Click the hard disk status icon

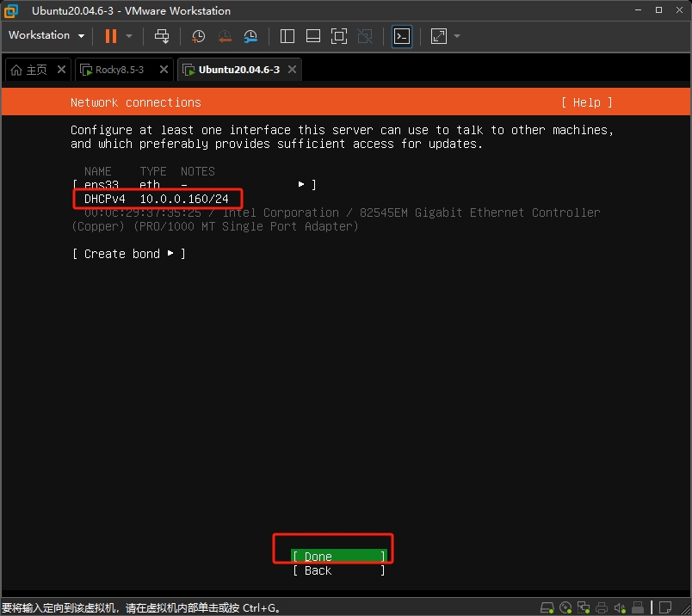click(x=547, y=608)
